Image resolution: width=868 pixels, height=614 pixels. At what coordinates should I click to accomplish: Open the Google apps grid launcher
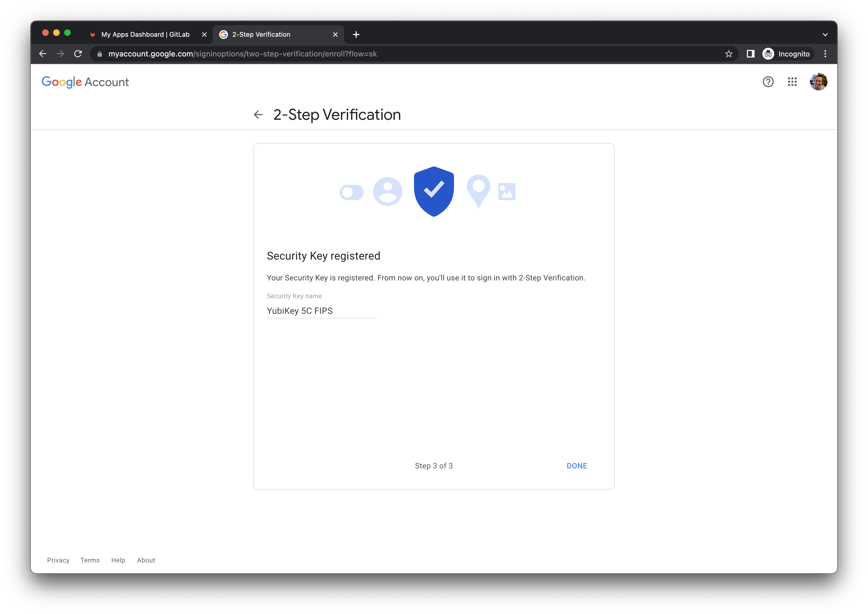(x=792, y=82)
